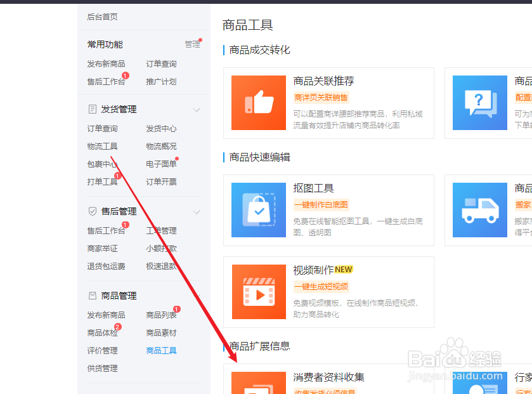
Task: Open the 抠图工具 shopping bag icon
Action: click(x=259, y=210)
